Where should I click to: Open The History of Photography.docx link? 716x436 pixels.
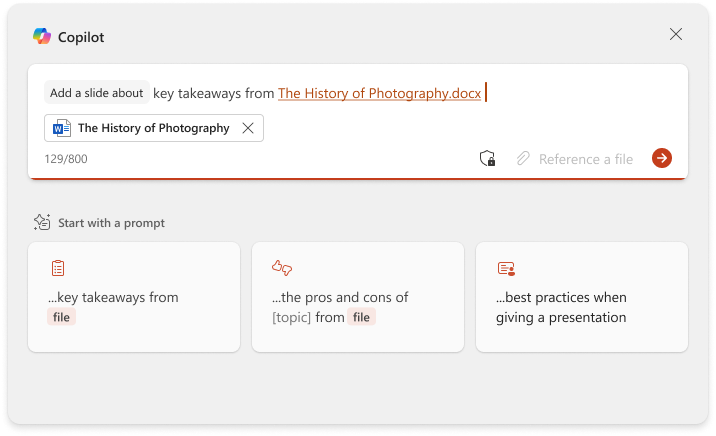coord(380,93)
